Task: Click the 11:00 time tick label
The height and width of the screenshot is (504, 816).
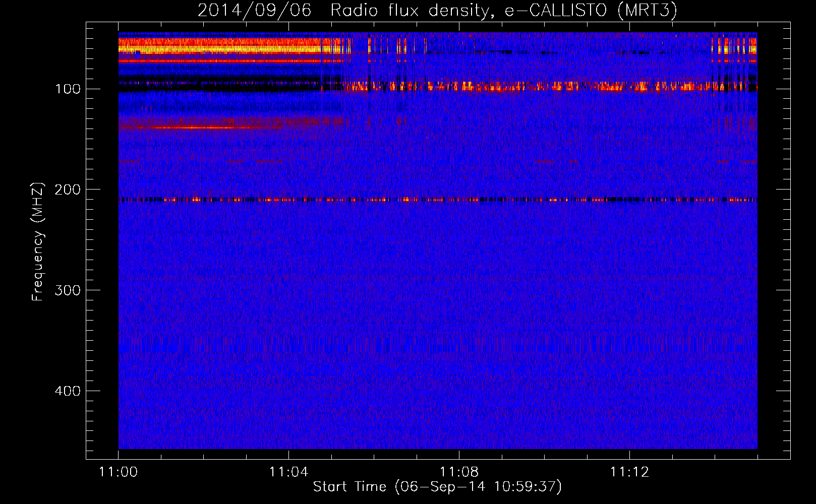Action: [x=119, y=472]
